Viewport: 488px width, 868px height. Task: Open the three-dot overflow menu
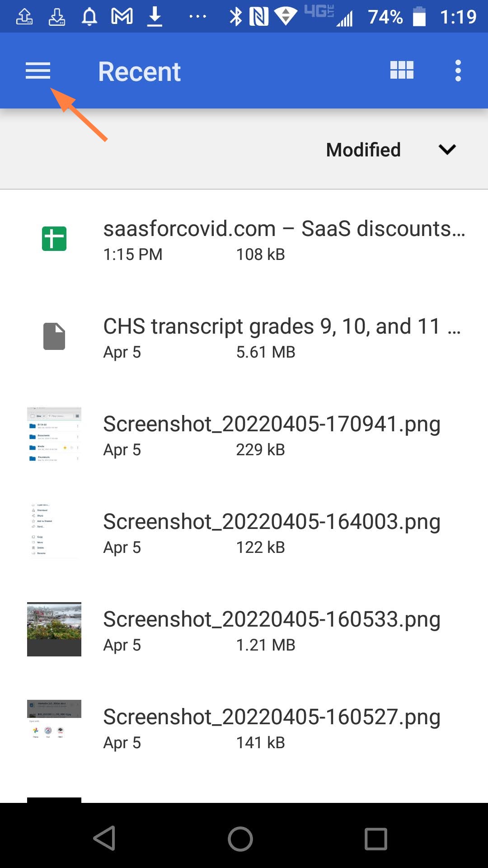click(458, 71)
